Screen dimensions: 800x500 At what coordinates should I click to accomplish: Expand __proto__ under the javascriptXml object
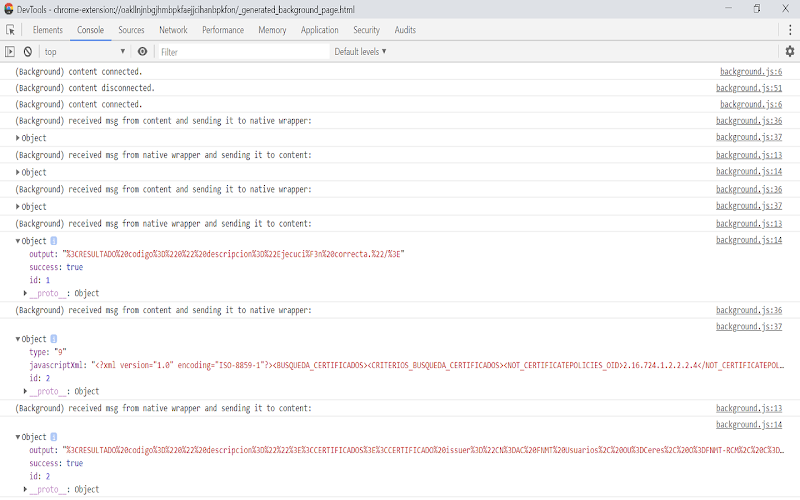(25, 391)
